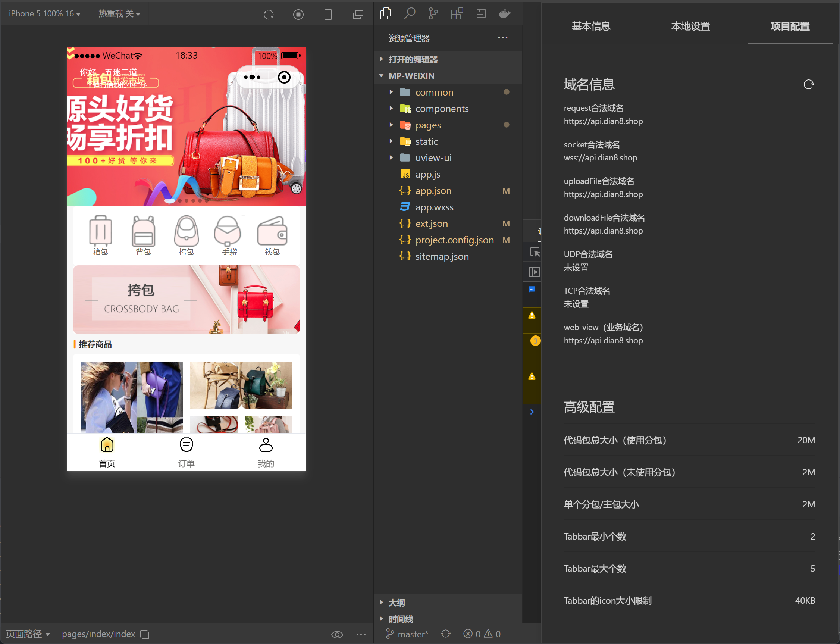Screen dimensions: 840x644
Task: Tap the 订单 tab in simulator
Action: point(186,452)
